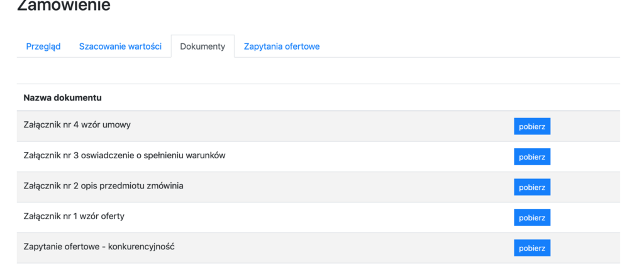The image size is (644, 265).
Task: Click empty space right of first pobierz button
Action: 585,126
